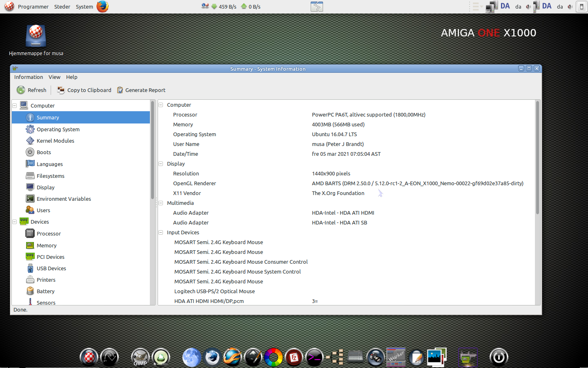This screenshot has height=368, width=588.
Task: Collapse the Input Devices section
Action: 161,232
